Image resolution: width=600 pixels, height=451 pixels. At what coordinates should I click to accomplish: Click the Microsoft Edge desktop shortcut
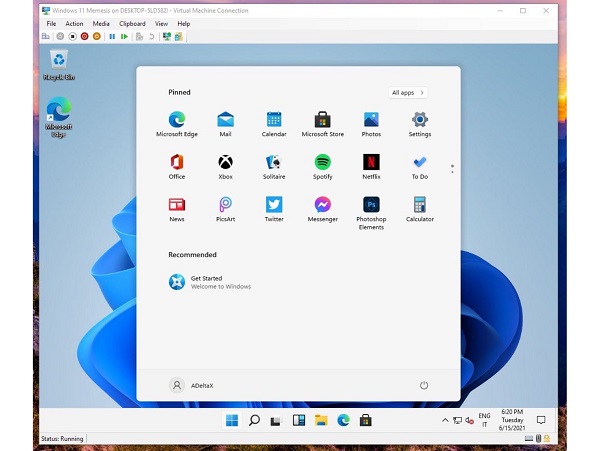[x=59, y=117]
